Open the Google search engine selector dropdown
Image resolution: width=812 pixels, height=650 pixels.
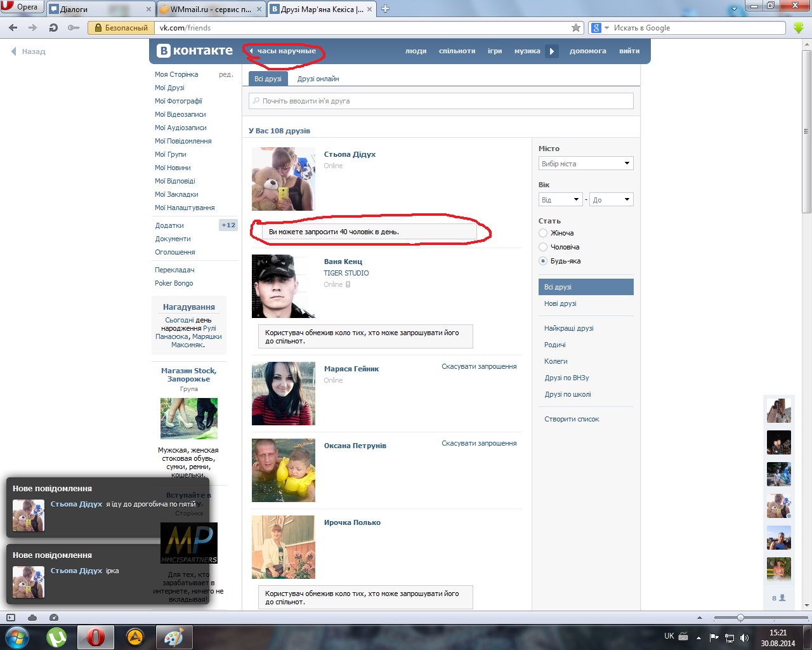point(599,28)
